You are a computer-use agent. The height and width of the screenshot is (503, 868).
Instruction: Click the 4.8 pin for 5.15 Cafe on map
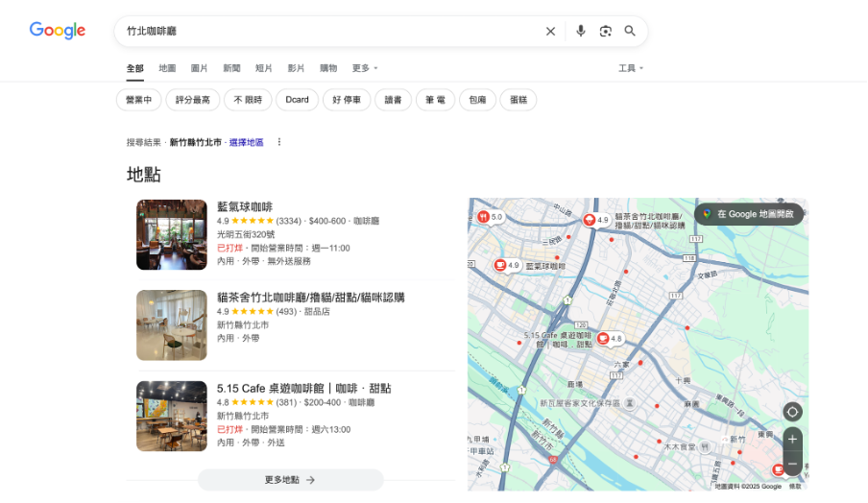[610, 339]
